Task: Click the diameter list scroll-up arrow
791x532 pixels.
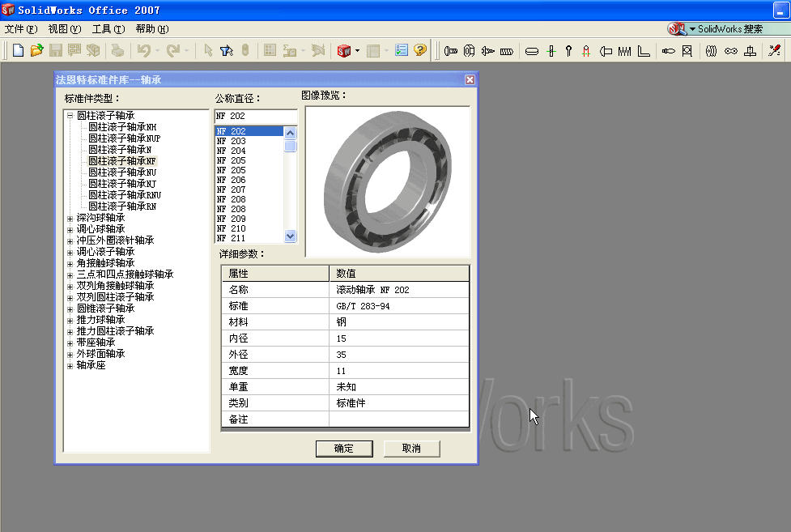Action: 290,133
